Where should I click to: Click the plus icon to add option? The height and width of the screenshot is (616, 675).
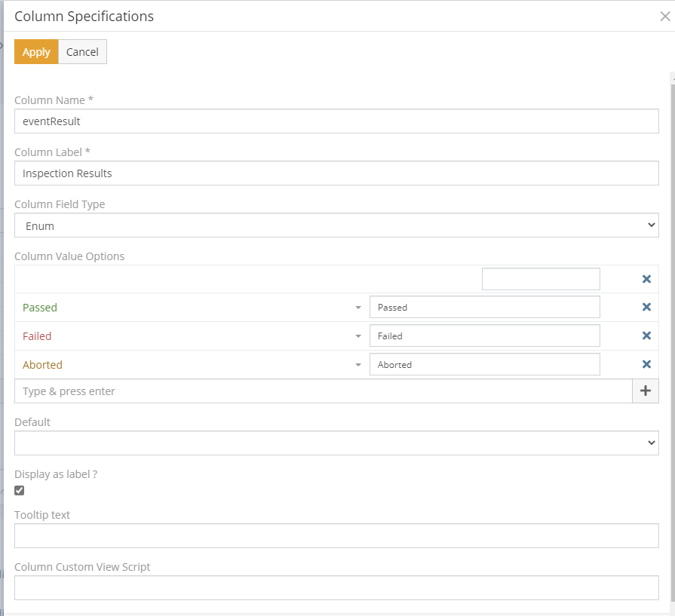[x=645, y=391]
